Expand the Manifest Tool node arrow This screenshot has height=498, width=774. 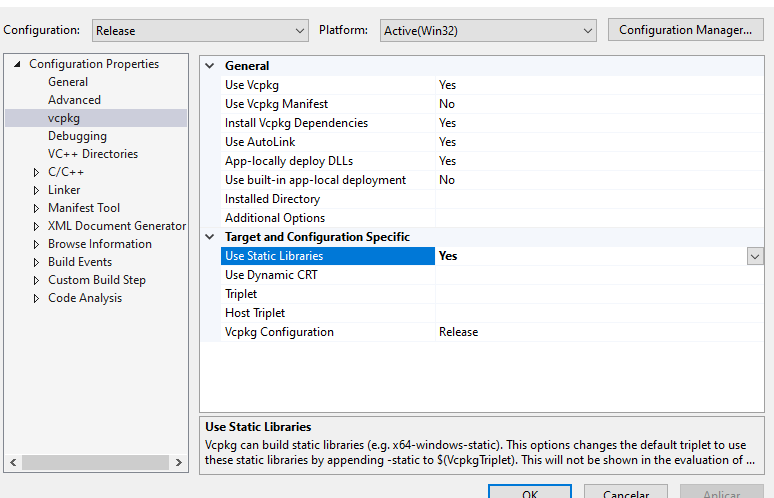tap(37, 209)
